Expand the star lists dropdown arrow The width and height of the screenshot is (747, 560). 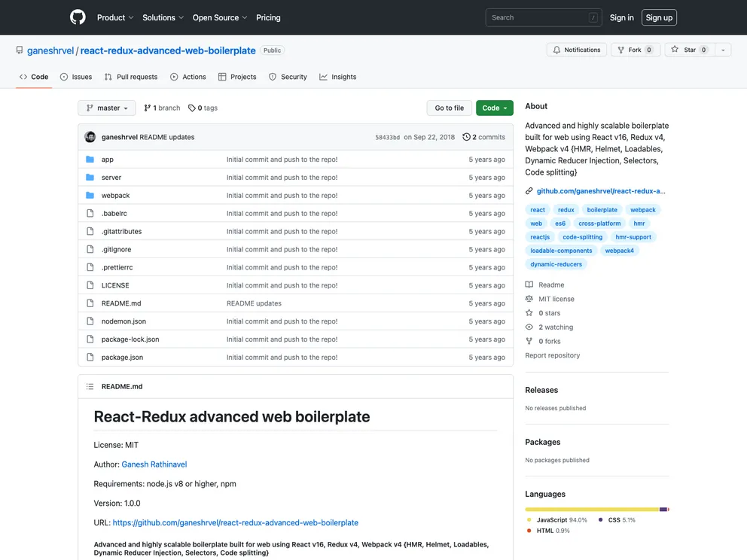tap(723, 50)
